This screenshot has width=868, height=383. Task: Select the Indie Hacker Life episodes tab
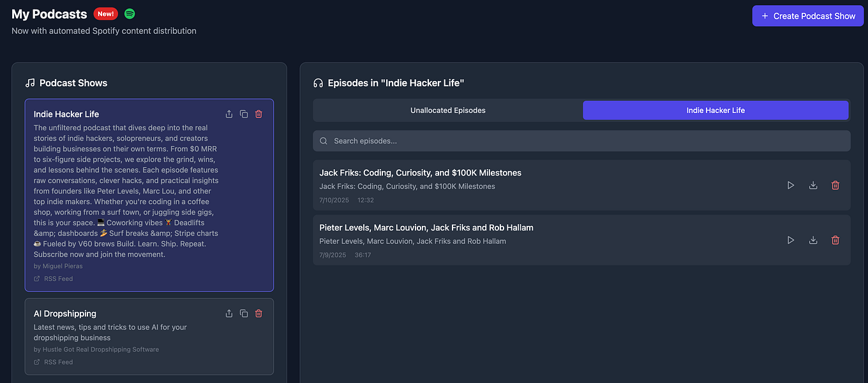coord(715,110)
